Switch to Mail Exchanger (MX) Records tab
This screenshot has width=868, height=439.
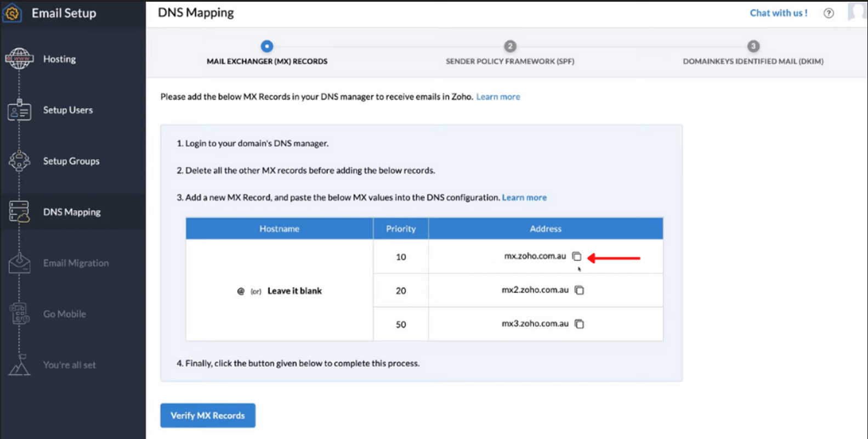(267, 61)
